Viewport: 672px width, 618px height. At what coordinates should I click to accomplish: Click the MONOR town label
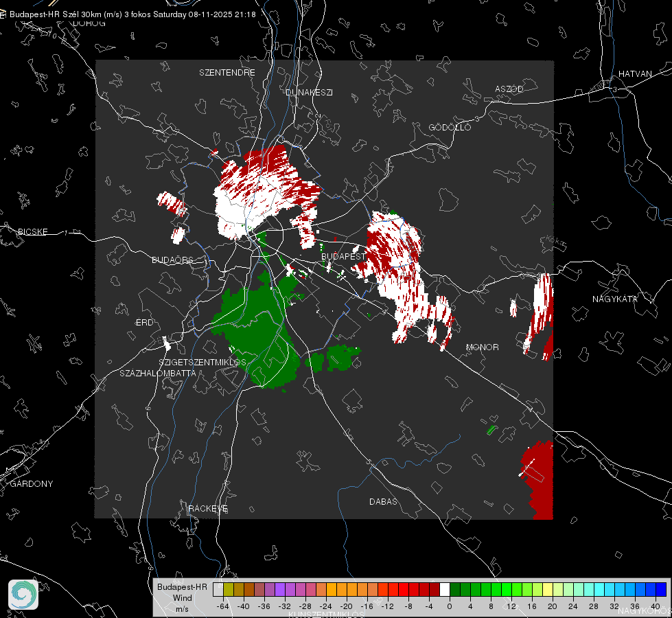tap(482, 347)
